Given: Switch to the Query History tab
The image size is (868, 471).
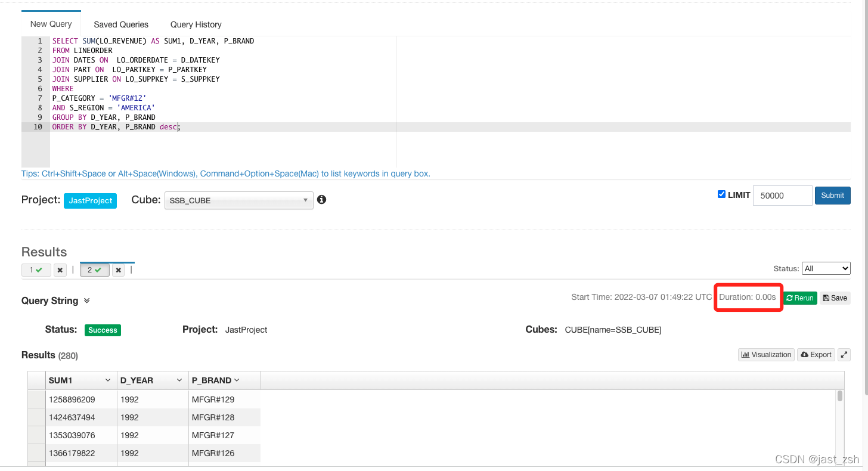Looking at the screenshot, I should pos(196,24).
